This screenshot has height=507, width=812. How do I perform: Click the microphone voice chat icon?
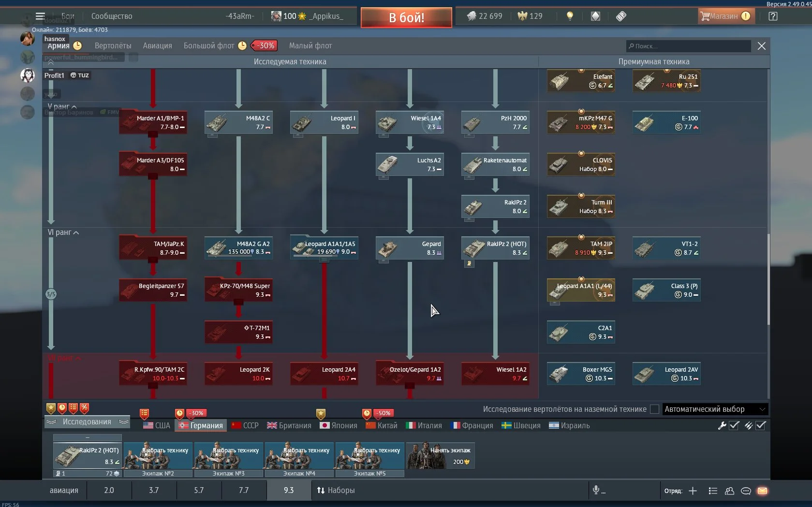[x=596, y=490]
